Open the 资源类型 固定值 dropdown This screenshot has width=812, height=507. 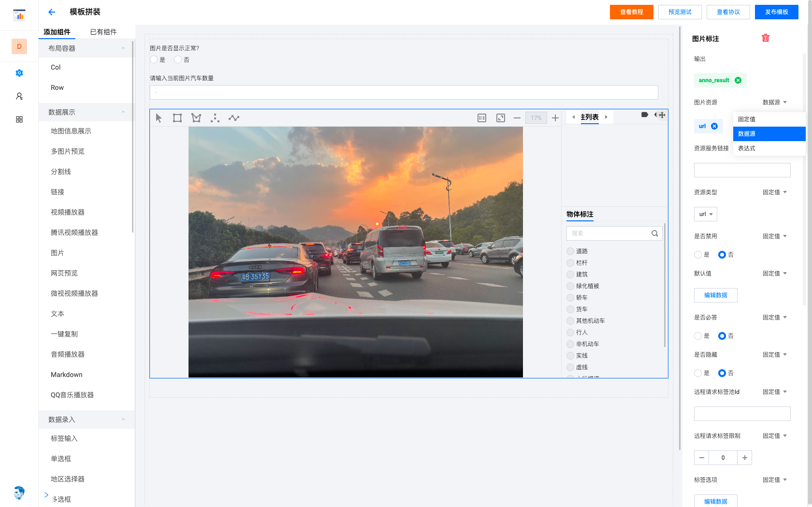[775, 192]
